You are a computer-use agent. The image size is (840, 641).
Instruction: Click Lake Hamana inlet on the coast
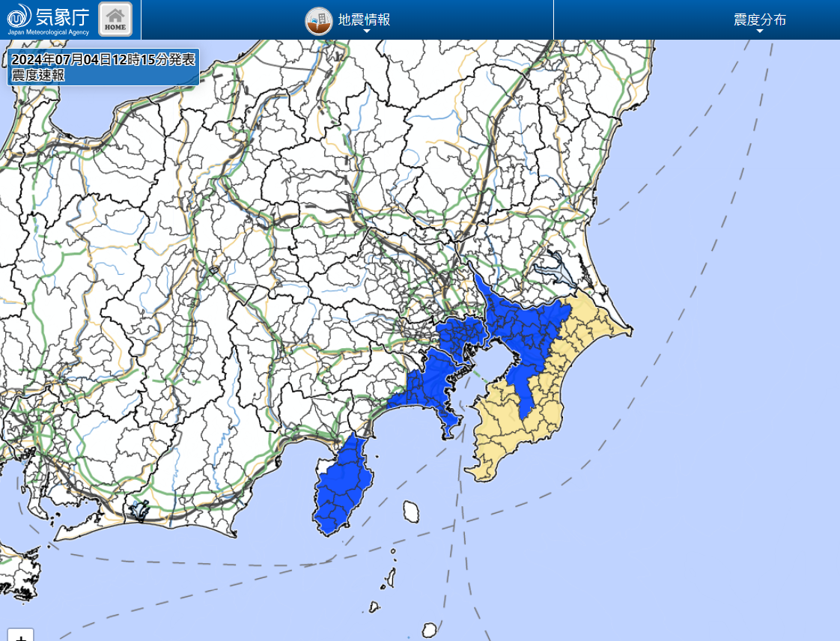tap(139, 512)
